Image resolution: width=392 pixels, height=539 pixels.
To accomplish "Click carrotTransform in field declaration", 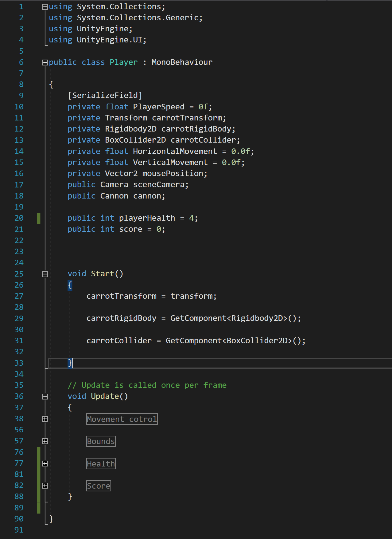I will coord(187,118).
